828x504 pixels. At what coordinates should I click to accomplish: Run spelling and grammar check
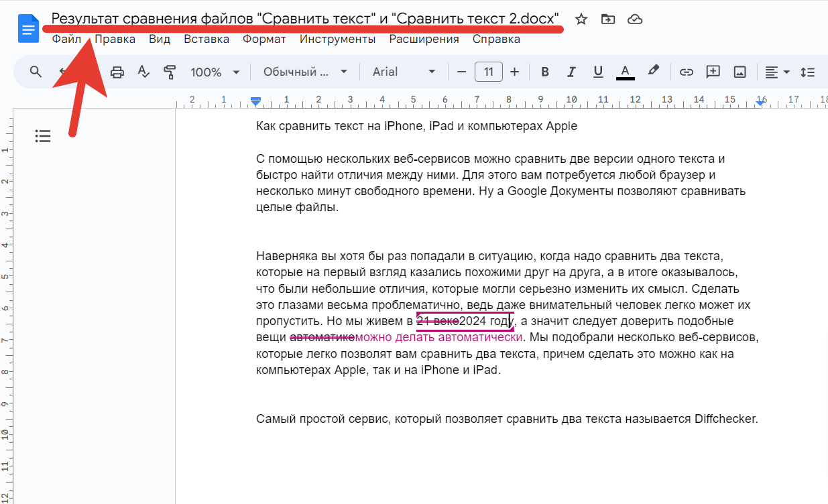[x=143, y=72]
